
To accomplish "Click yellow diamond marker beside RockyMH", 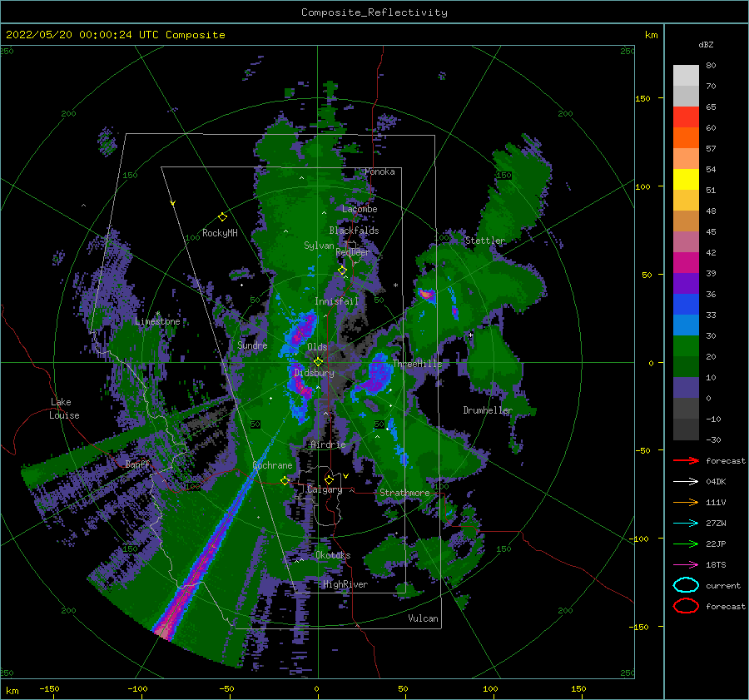I will [x=222, y=217].
